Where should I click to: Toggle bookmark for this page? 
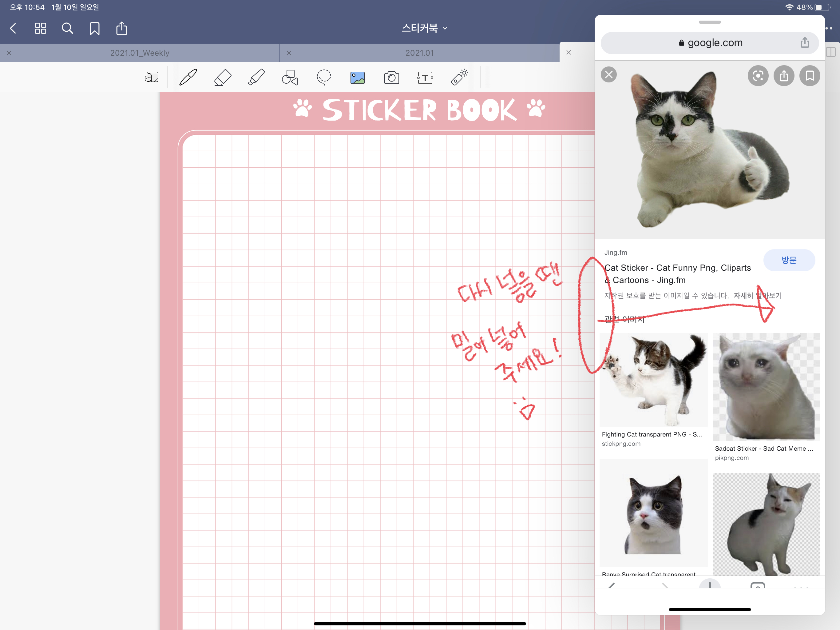(95, 29)
